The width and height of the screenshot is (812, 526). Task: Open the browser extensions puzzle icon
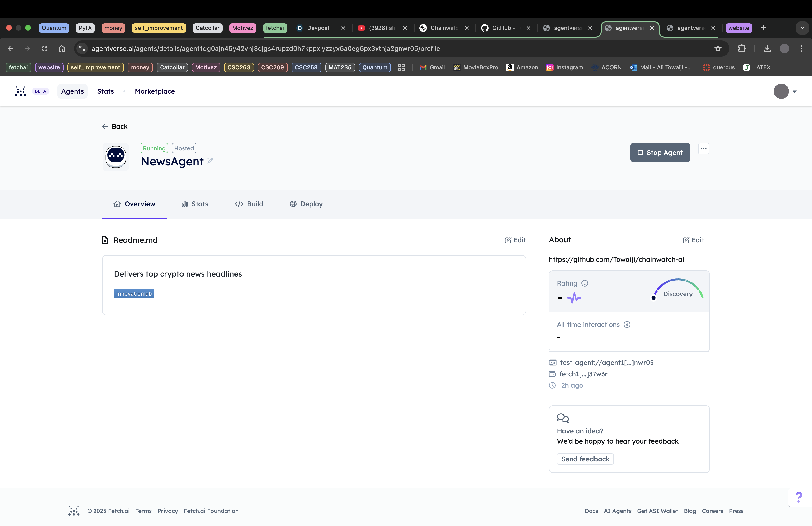[x=742, y=48]
